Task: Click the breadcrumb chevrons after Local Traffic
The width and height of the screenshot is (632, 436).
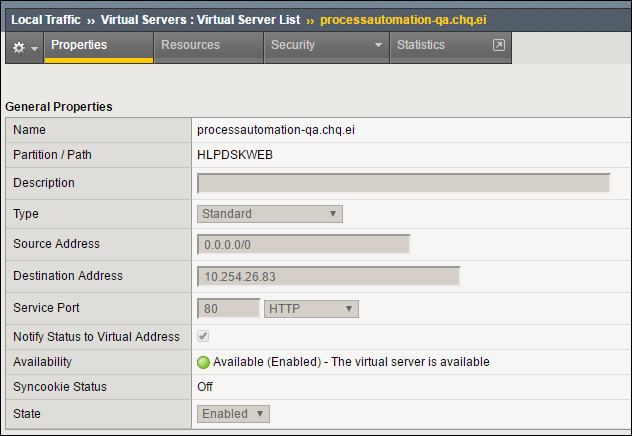Action: (91, 21)
